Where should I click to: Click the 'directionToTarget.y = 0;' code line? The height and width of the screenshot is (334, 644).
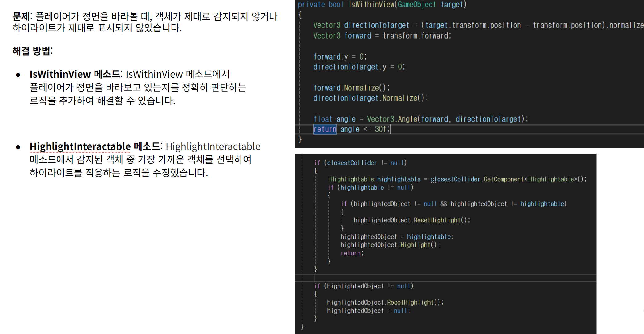[x=359, y=67]
